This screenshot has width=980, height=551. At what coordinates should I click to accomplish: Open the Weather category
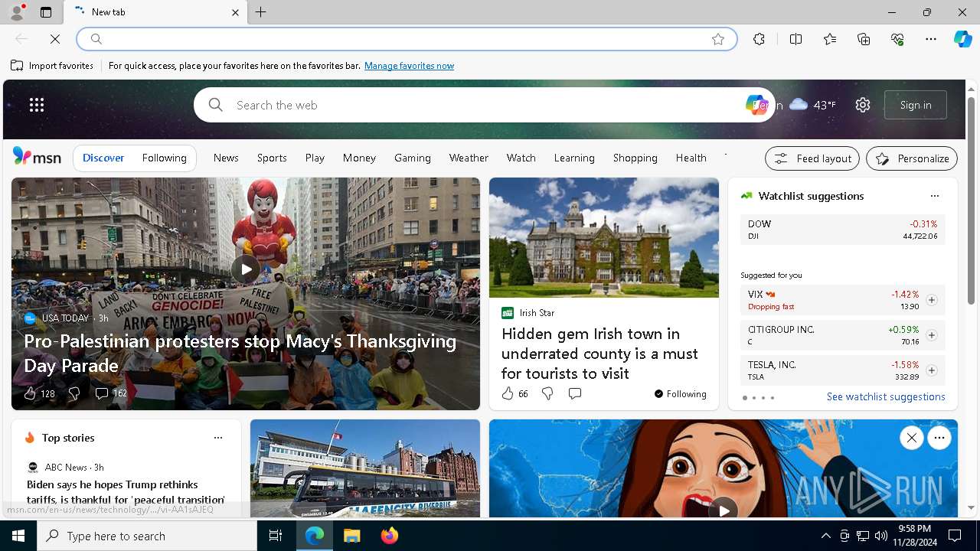(x=469, y=158)
